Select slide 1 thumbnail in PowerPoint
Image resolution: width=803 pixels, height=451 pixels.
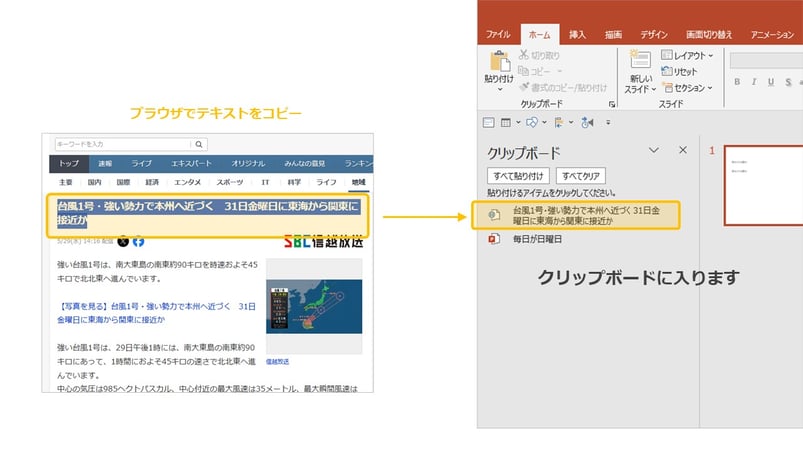(x=764, y=185)
